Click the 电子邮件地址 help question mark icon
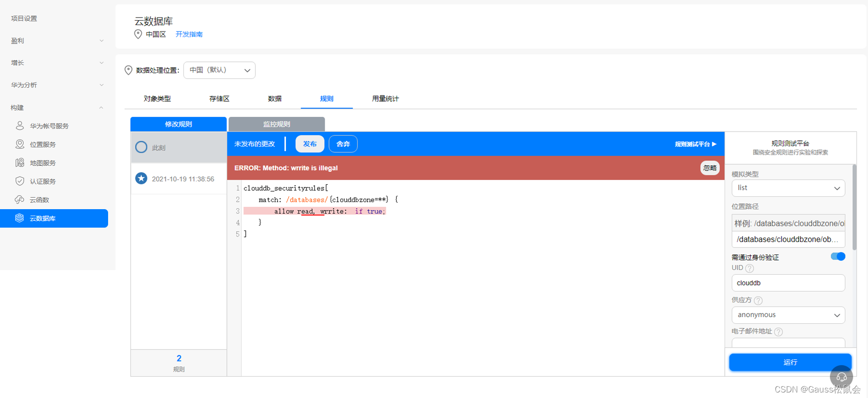 pos(778,332)
